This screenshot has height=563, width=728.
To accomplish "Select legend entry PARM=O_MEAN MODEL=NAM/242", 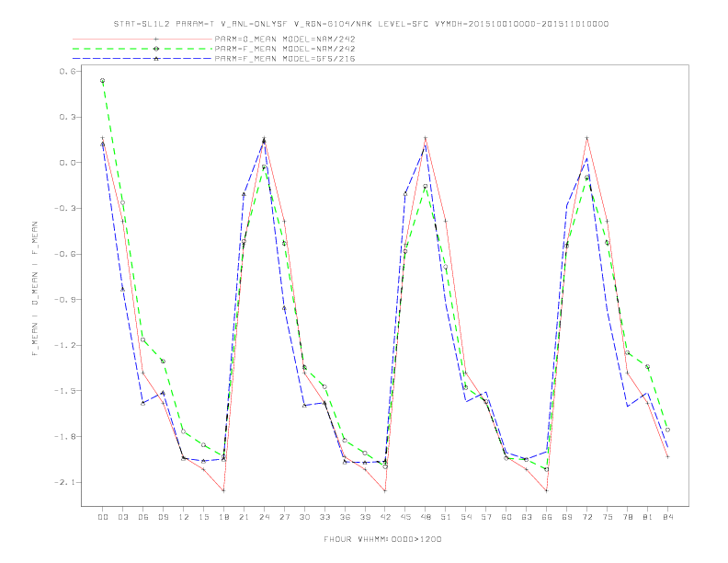I will [285, 39].
